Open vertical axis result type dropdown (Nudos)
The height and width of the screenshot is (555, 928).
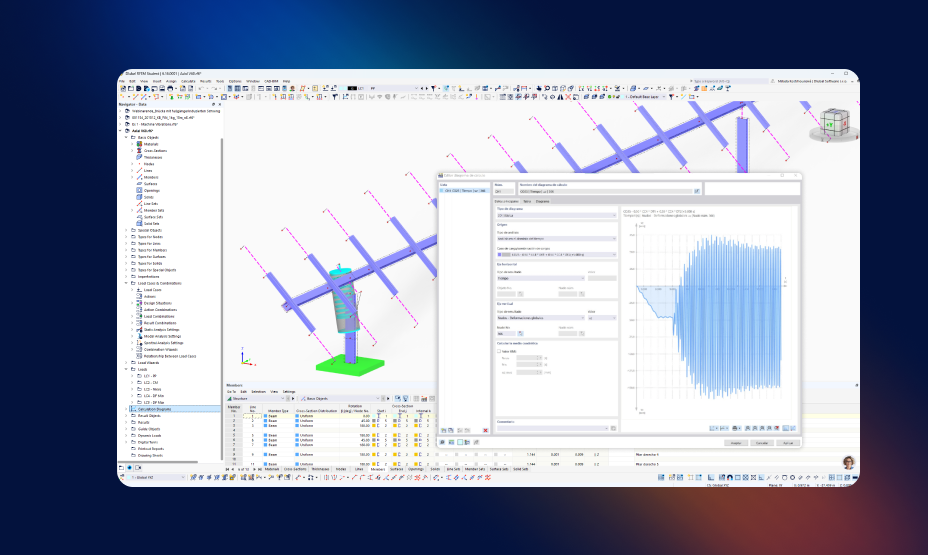tap(540, 318)
